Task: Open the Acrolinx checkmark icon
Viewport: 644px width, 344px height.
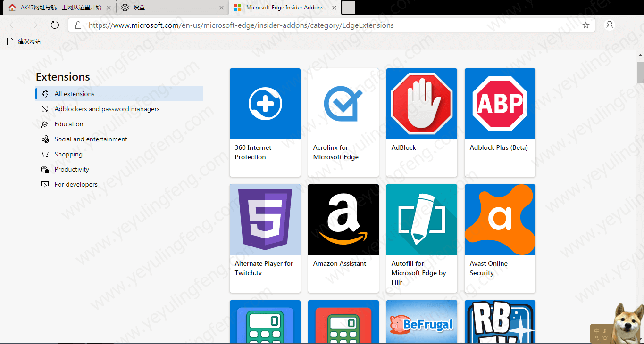Action: [343, 104]
